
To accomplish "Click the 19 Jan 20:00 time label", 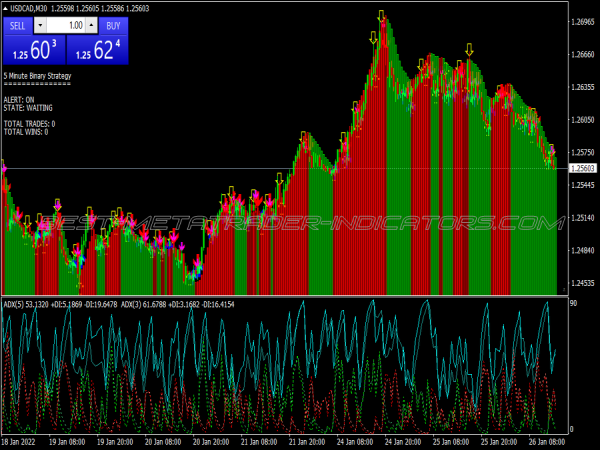I will point(115,442).
